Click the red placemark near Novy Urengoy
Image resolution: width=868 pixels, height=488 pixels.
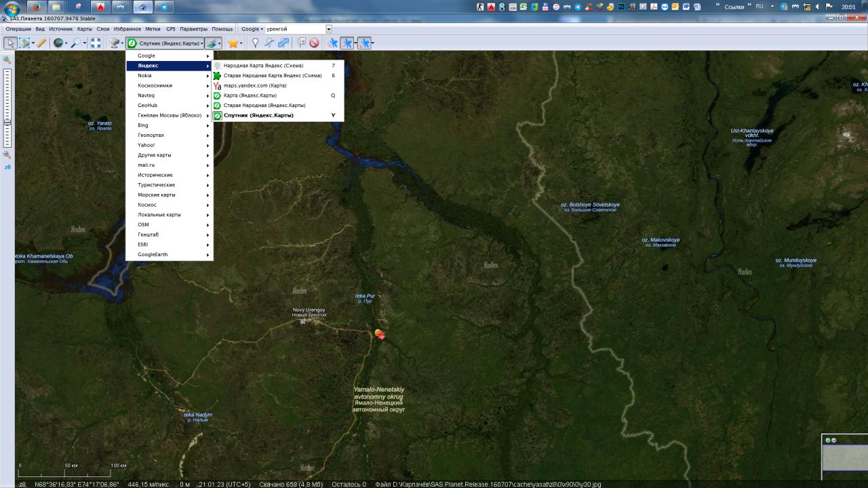click(x=380, y=334)
